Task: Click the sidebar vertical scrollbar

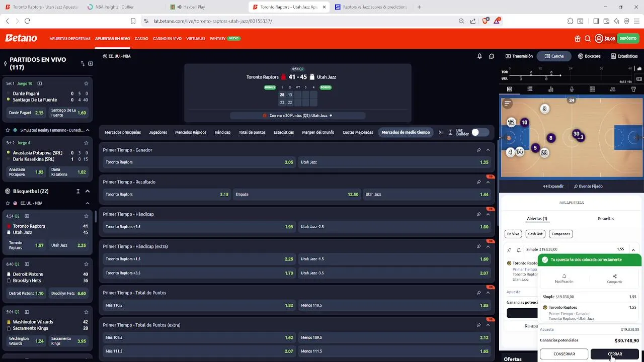Action: tap(95, 216)
